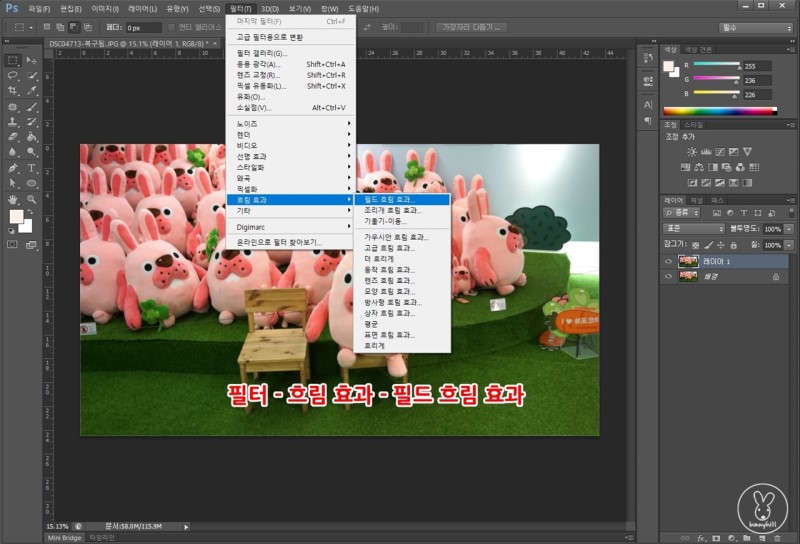Select the Eyedropper tool
Image resolution: width=800 pixels, height=544 pixels.
coord(32,90)
